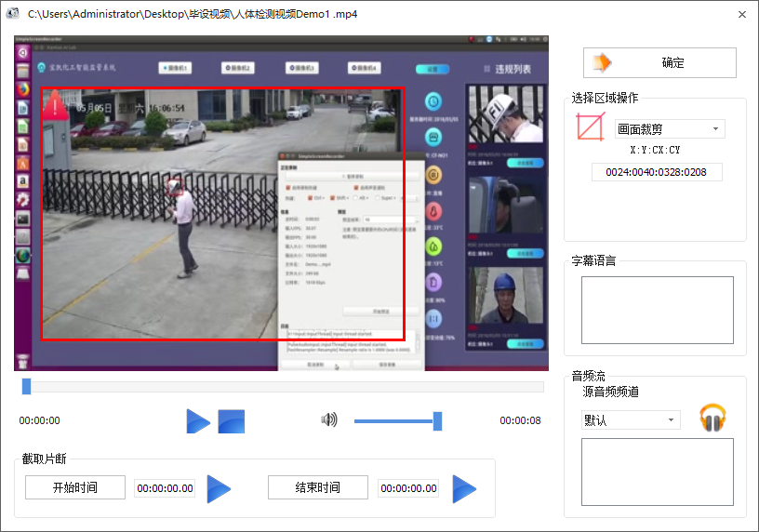Screen dimensions: 759x532
Task: Play from end time with the arrow icon
Action: [464, 488]
